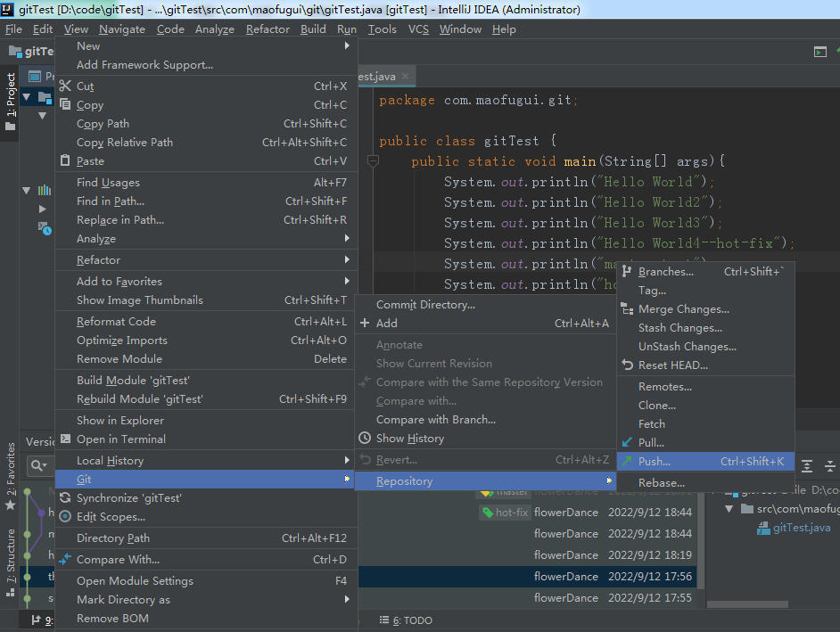The width and height of the screenshot is (840, 632).
Task: Choose Open Module Settings
Action: pos(206,580)
